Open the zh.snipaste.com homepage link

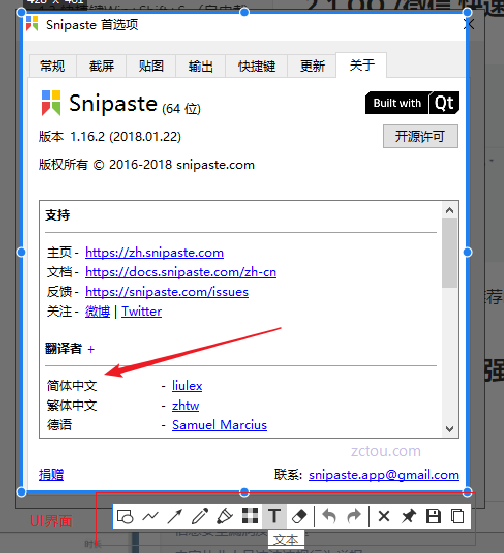coord(154,253)
